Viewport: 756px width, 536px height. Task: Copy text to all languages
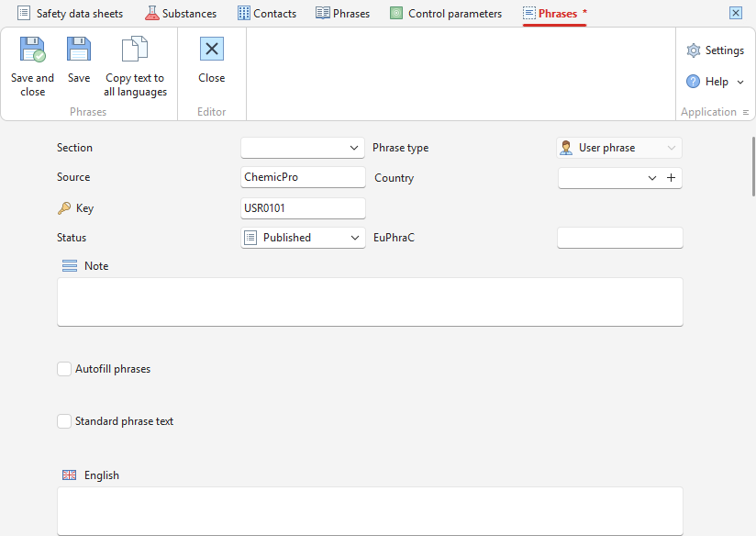135,66
